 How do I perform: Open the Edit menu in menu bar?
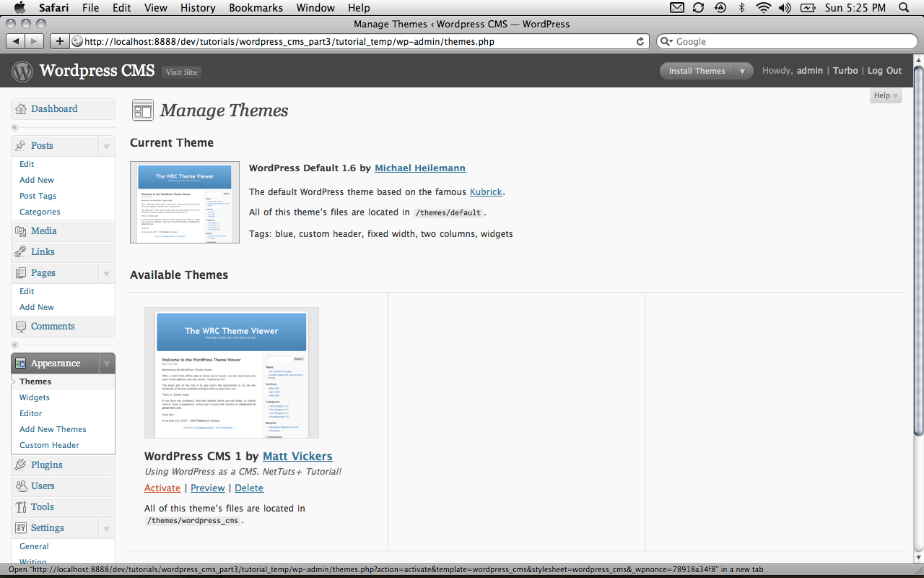(122, 8)
